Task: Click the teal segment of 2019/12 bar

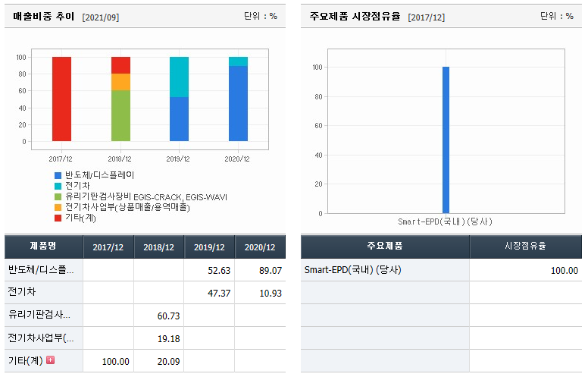Action: coord(180,77)
